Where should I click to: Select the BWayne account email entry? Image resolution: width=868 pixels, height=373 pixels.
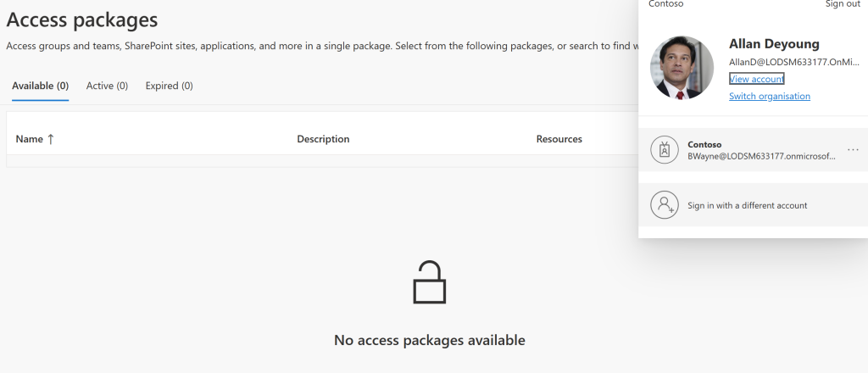point(761,157)
